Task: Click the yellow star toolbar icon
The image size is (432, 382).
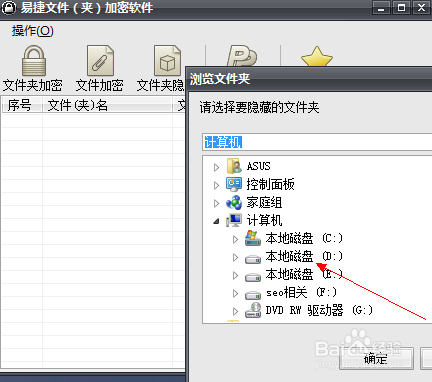Action: click(x=317, y=56)
